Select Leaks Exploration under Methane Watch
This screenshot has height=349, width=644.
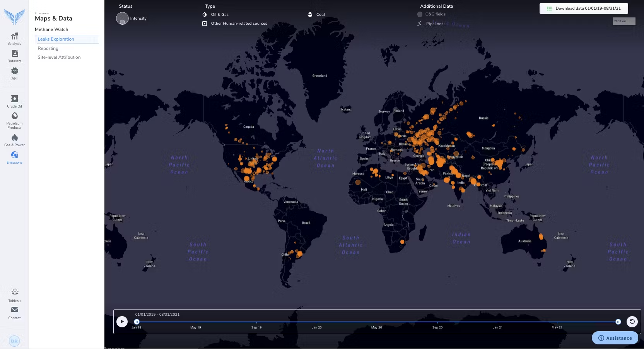point(56,39)
